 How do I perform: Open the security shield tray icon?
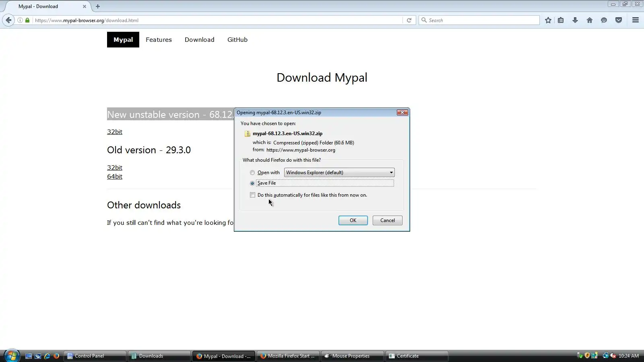tap(587, 356)
